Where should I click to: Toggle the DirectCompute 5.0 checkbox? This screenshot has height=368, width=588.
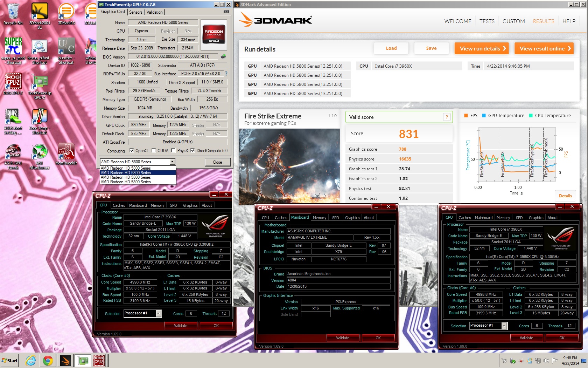[192, 151]
